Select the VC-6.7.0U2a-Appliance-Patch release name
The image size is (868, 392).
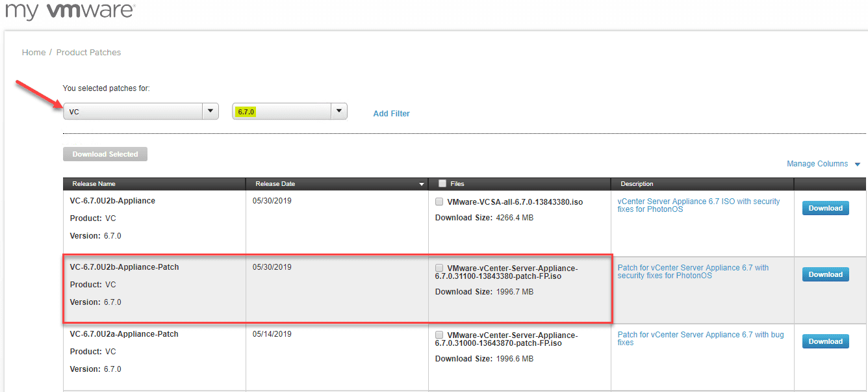tap(124, 334)
